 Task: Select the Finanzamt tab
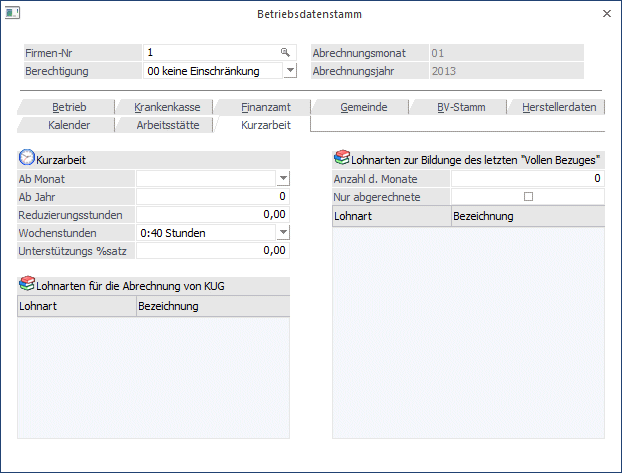(x=262, y=107)
